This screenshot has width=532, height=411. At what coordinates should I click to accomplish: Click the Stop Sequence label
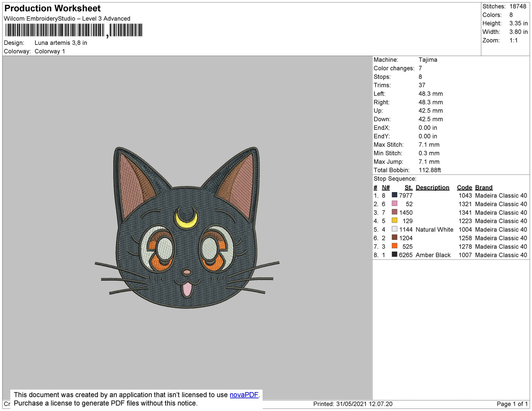point(395,179)
